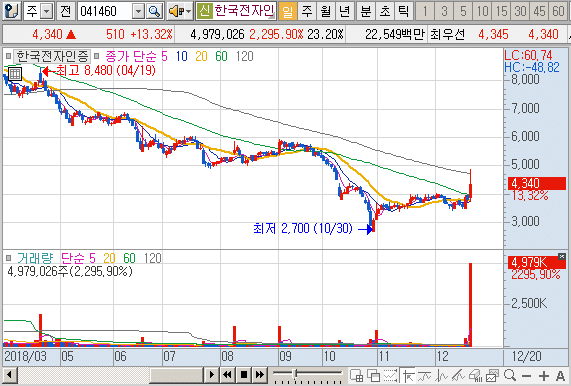
Task: Edit the stock code field 041460
Action: pos(105,12)
